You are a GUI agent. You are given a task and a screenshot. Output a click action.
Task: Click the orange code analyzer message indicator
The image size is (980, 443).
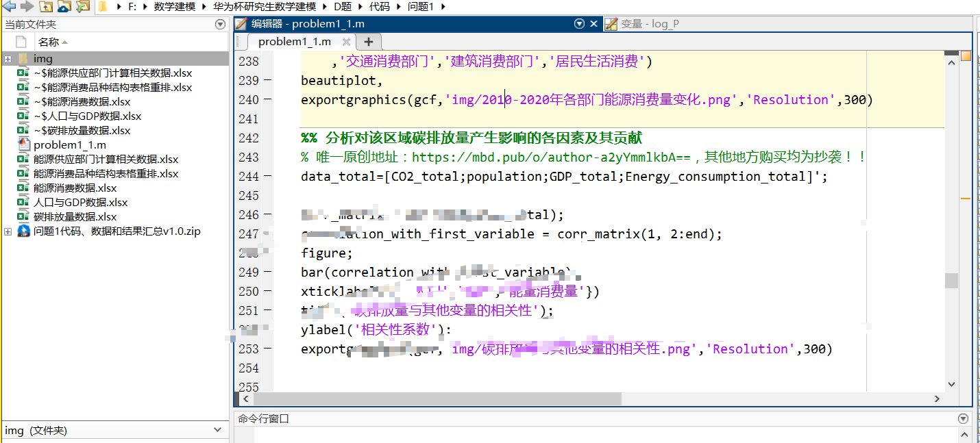[x=966, y=55]
